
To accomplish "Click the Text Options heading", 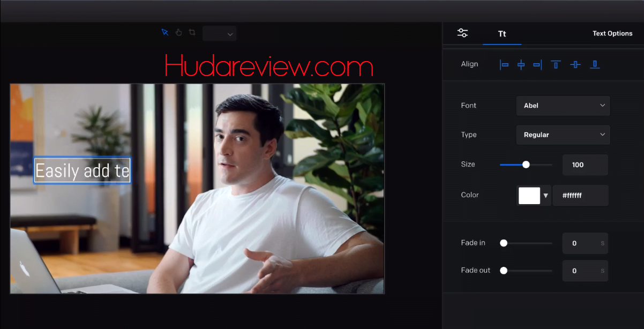I will [x=612, y=33].
